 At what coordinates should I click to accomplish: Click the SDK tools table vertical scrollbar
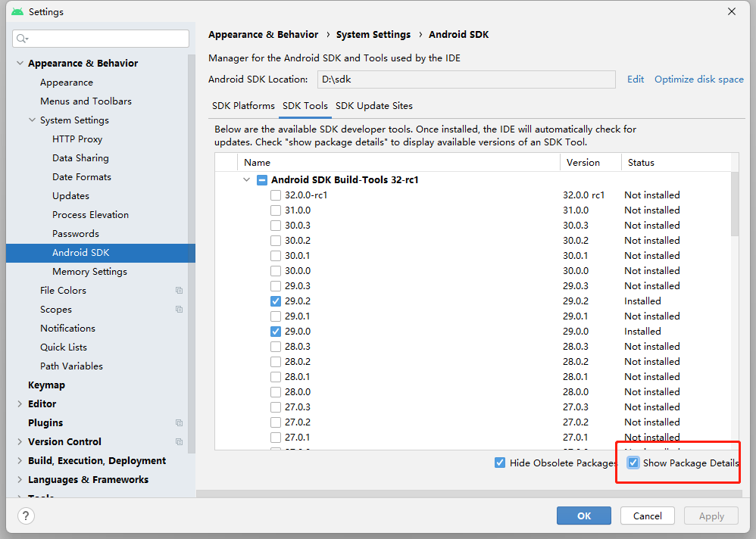[735, 204]
